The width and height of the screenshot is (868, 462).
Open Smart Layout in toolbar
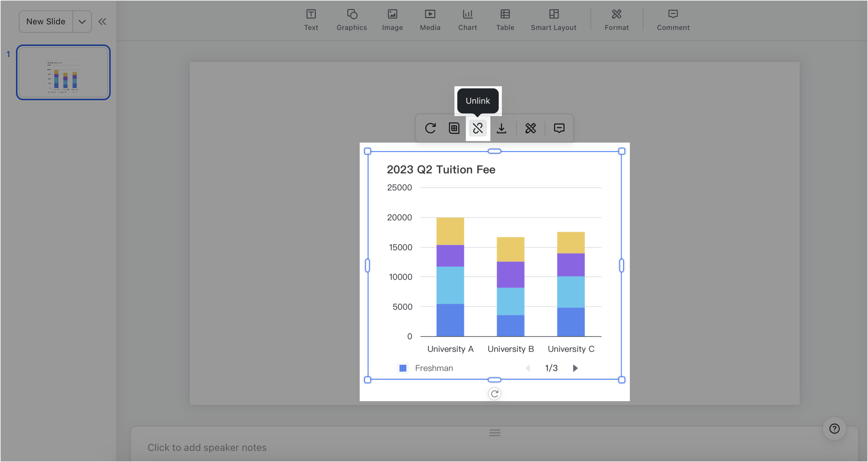point(553,20)
